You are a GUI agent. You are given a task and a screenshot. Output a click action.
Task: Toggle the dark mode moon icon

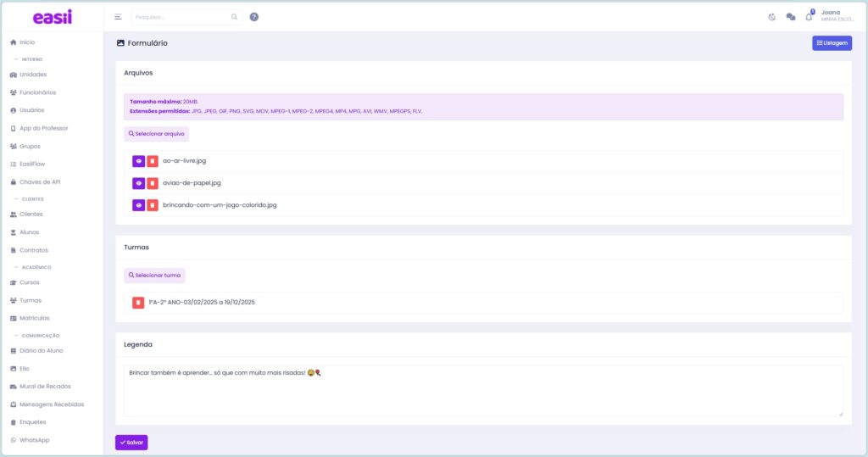tap(772, 17)
